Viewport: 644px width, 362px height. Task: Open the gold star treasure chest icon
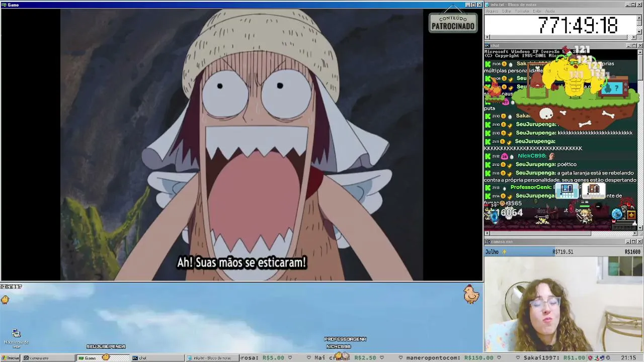pos(631,215)
